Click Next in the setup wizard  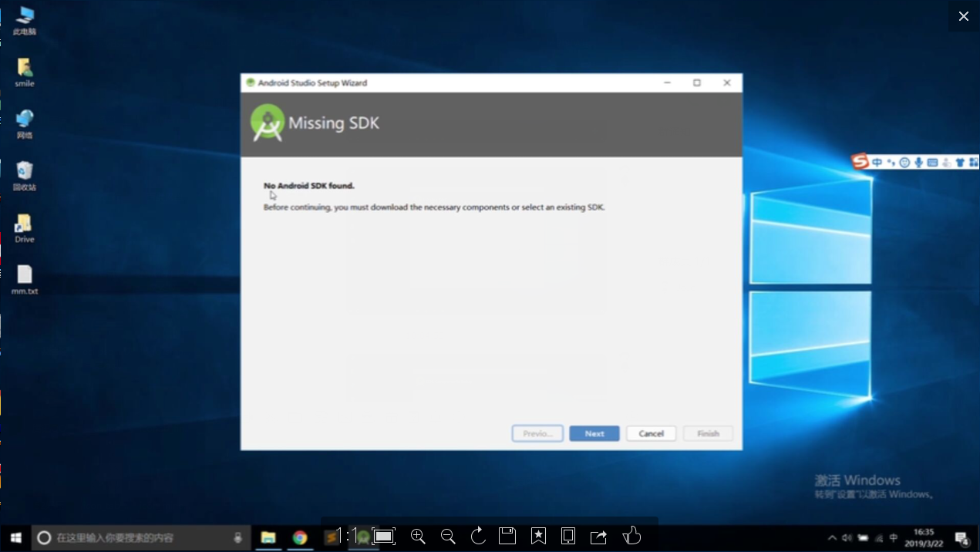594,433
